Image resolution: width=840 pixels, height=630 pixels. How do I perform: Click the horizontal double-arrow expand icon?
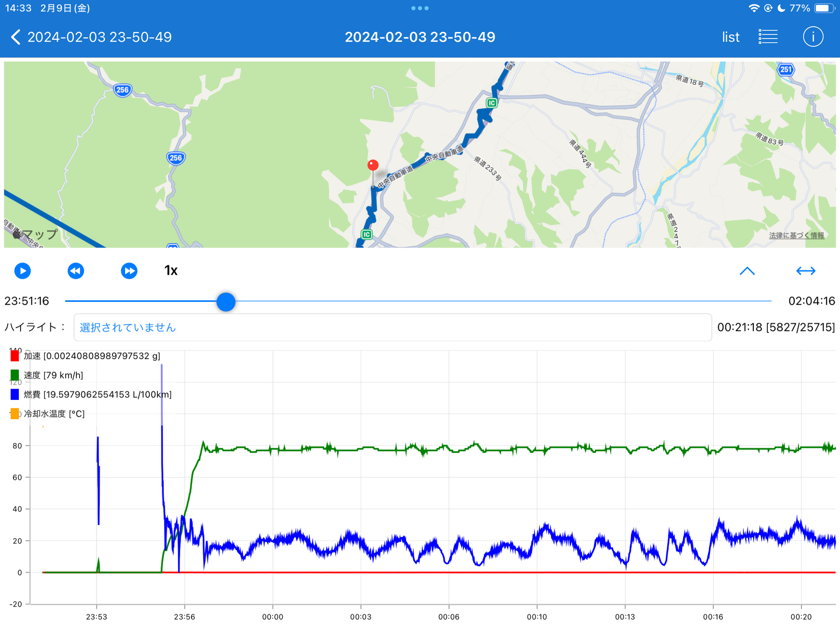coord(805,271)
